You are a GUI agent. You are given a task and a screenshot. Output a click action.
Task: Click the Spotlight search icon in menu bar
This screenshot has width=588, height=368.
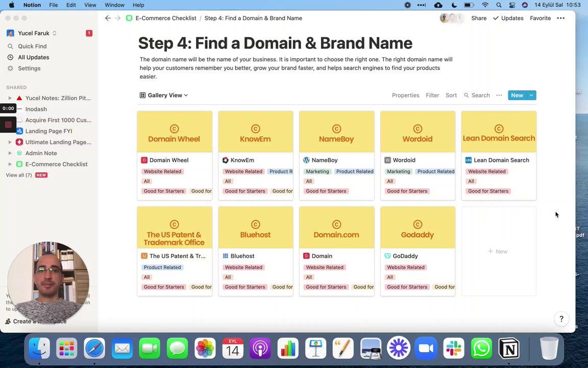(499, 5)
